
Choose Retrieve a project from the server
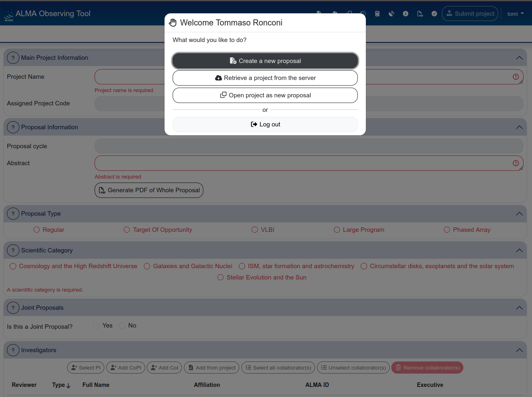tap(265, 78)
